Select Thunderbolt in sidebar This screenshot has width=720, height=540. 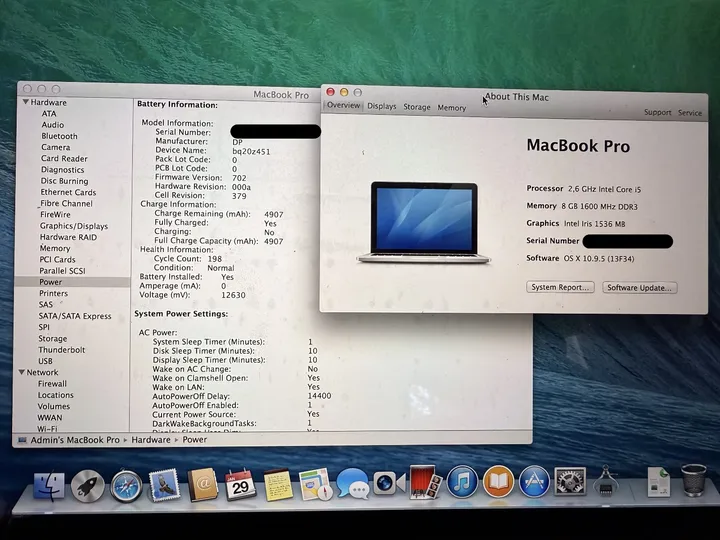pos(62,350)
